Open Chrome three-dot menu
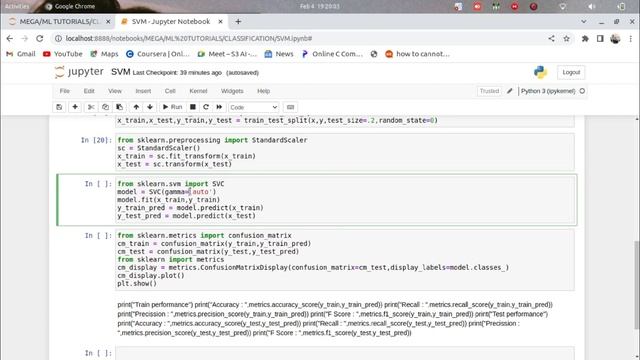This screenshot has width=640, height=360. [631, 38]
